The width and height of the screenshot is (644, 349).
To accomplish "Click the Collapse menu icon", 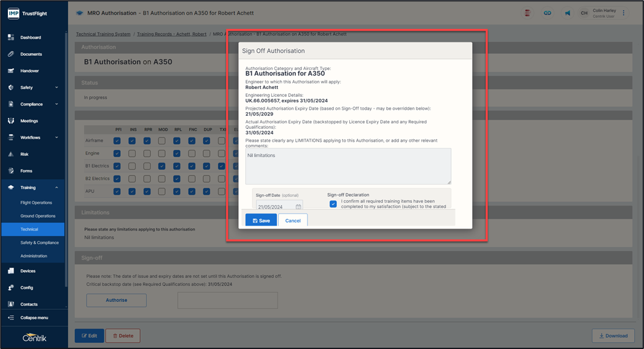I will pyautogui.click(x=11, y=318).
